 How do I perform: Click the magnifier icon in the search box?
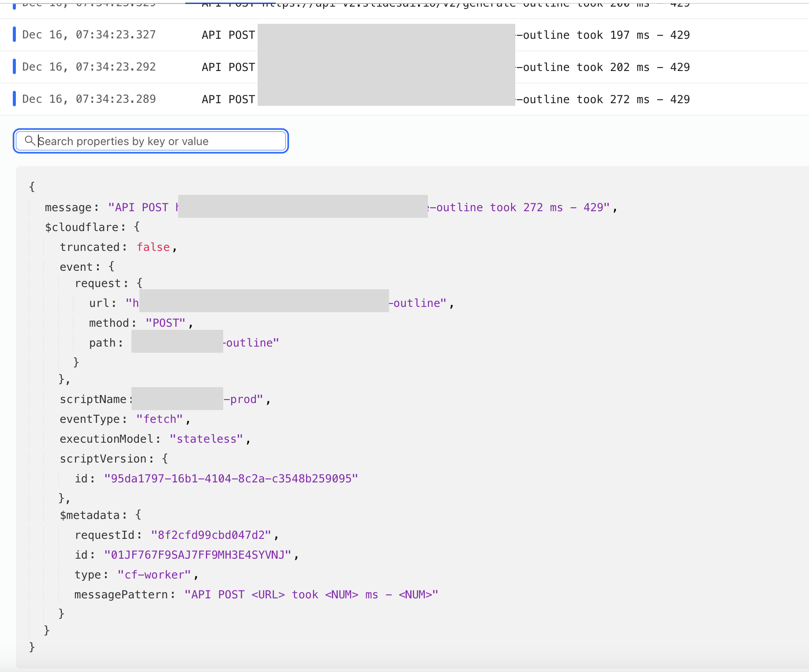tap(30, 141)
